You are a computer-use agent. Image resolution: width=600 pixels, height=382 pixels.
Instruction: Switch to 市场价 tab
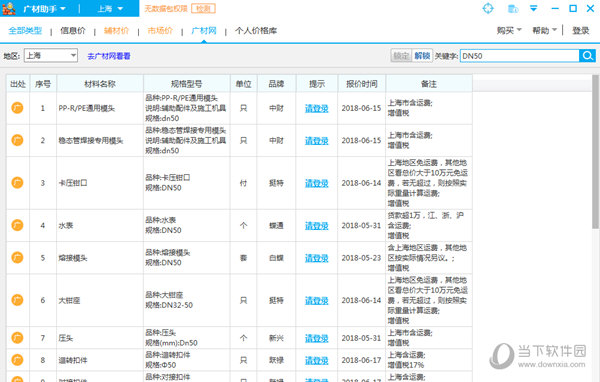click(160, 31)
